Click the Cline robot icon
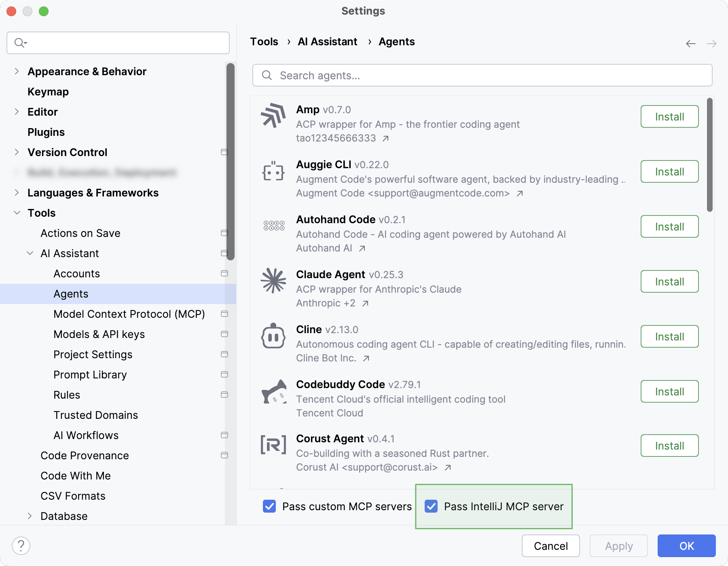This screenshot has height=566, width=728. tap(273, 336)
